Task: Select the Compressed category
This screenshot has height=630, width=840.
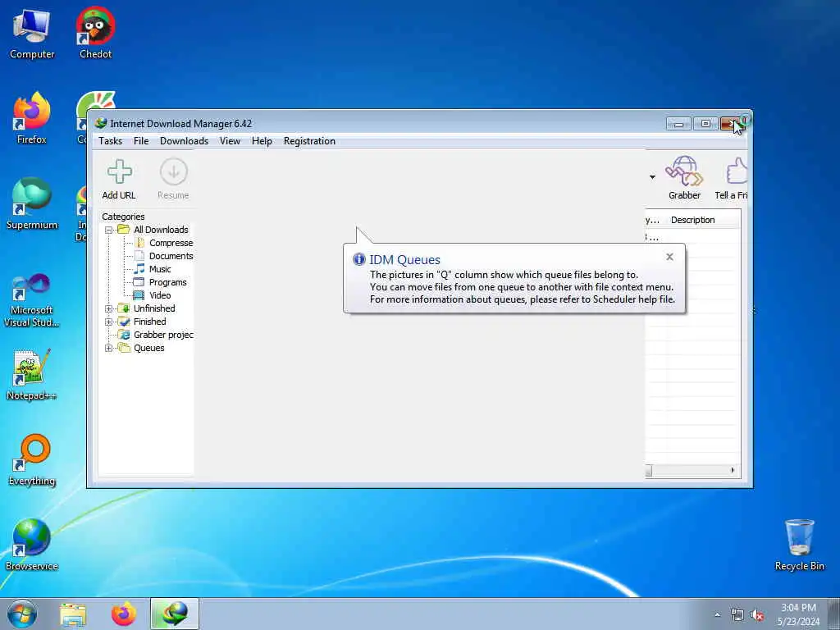Action: pyautogui.click(x=171, y=243)
